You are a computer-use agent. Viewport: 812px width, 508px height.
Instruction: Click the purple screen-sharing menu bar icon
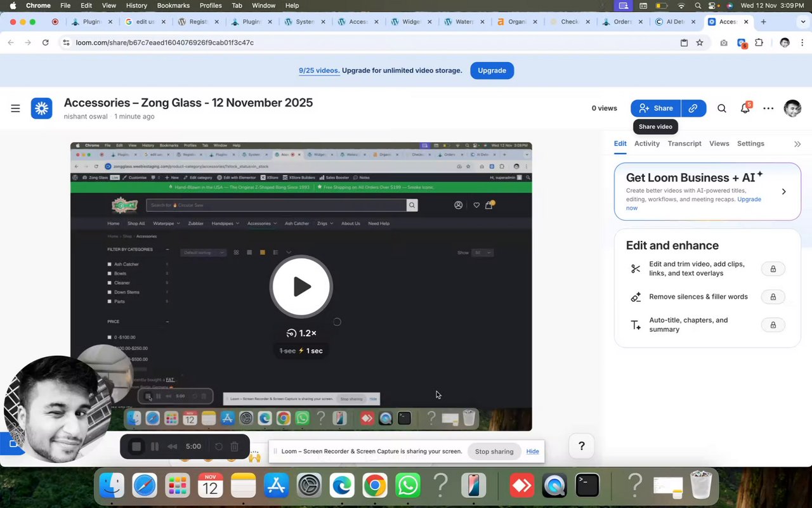tap(623, 6)
